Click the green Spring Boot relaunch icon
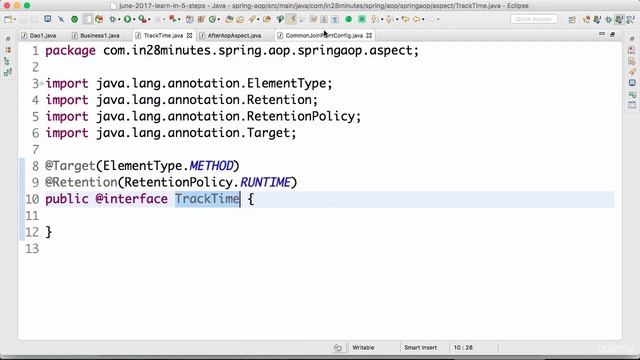Viewport: 640px width, 360px height. [348, 19]
